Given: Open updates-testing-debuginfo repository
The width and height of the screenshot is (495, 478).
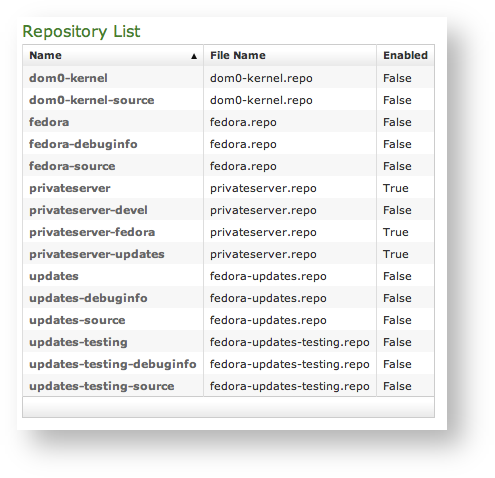Looking at the screenshot, I should pyautogui.click(x=113, y=364).
